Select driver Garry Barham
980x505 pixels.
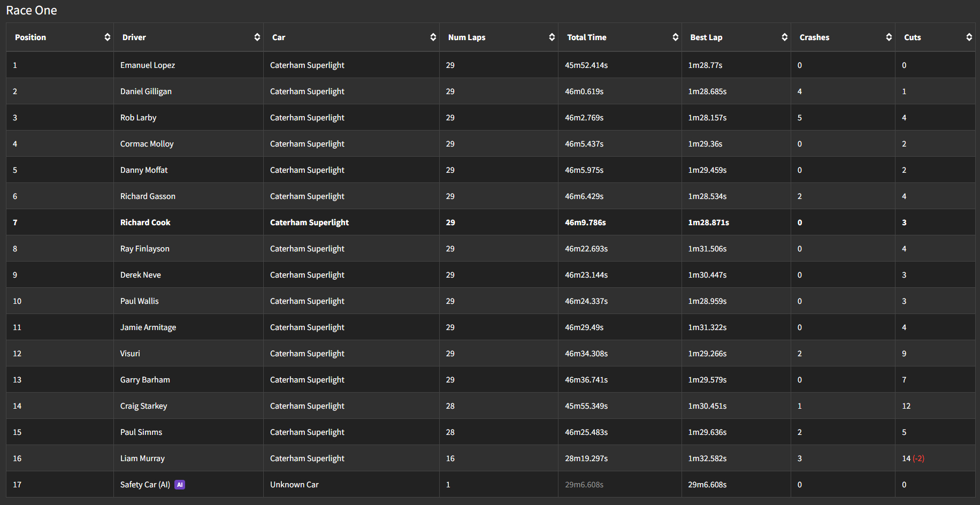point(145,380)
